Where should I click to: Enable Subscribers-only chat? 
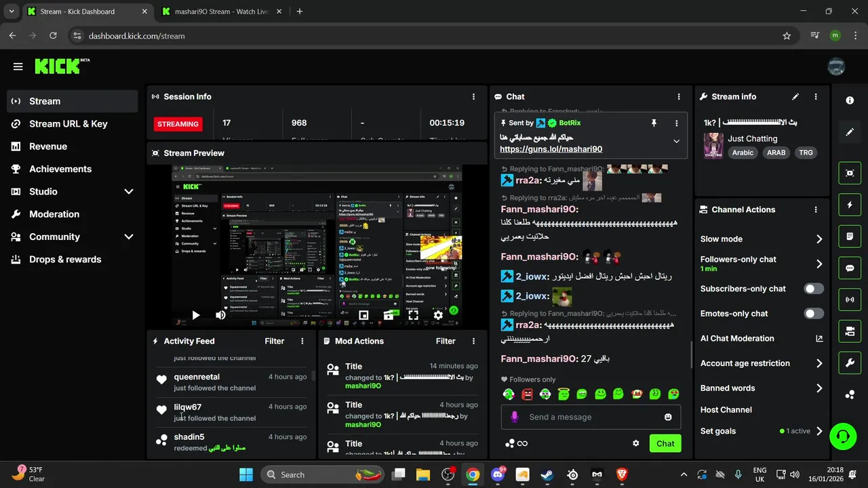pyautogui.click(x=814, y=289)
